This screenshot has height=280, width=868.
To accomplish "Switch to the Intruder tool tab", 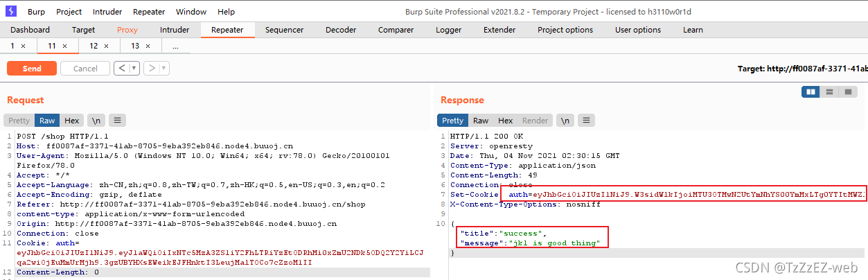I will click(175, 30).
